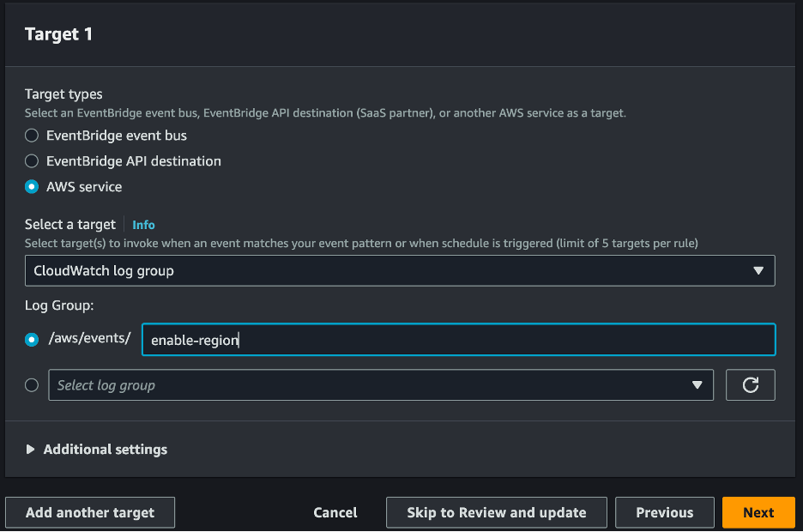This screenshot has height=532, width=803.
Task: Click the caret icon on Select log group field
Action: pos(697,384)
